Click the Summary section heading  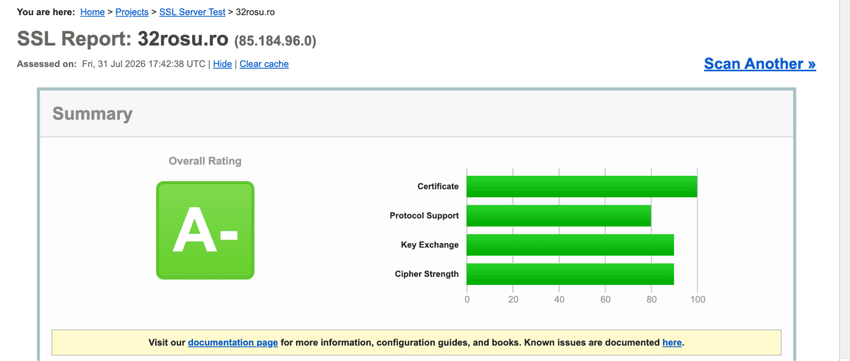92,114
